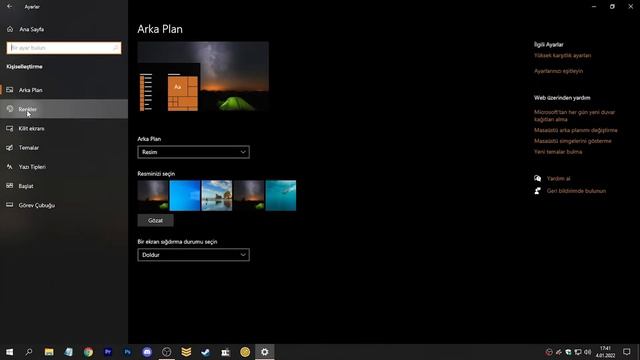Viewport: 640px width, 360px height.
Task: Open the notification action center icon
Action: tap(627, 352)
